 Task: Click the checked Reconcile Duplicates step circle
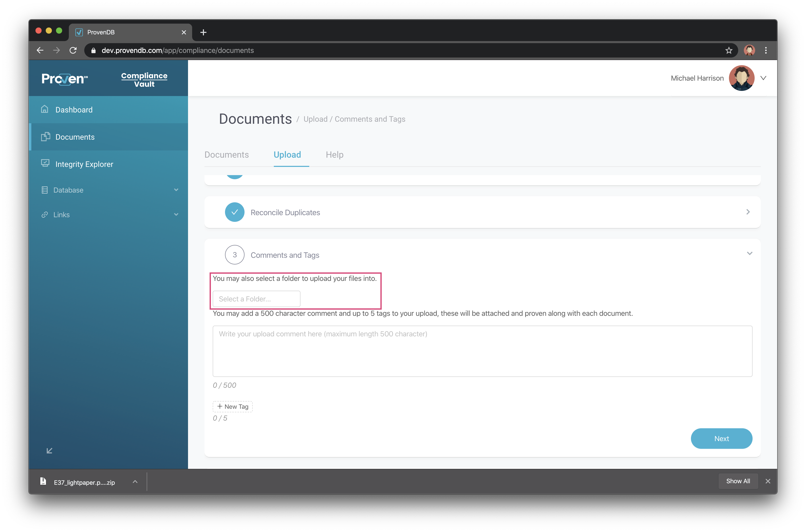(235, 212)
